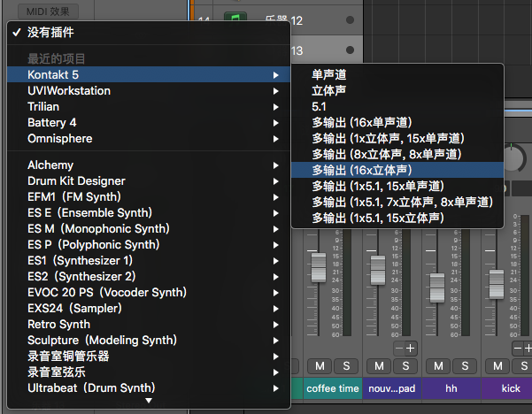Expand the EFM1 (FM Synth) submenu arrow

[276, 197]
